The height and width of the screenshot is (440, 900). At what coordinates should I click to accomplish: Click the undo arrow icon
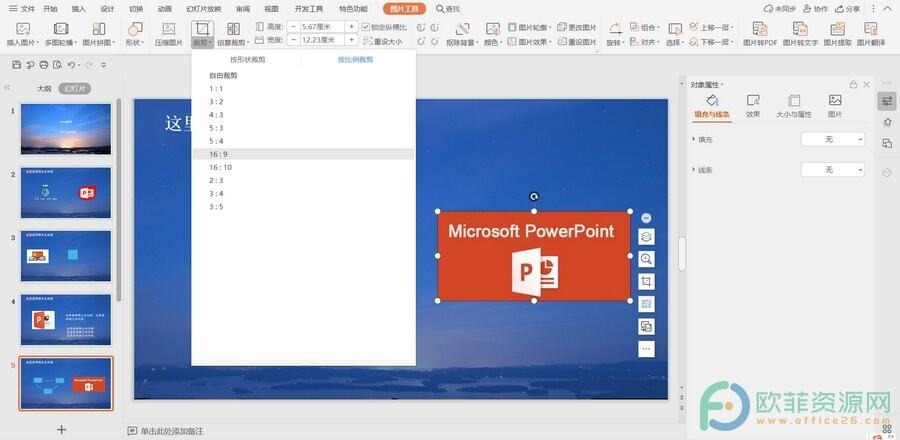coord(71,65)
